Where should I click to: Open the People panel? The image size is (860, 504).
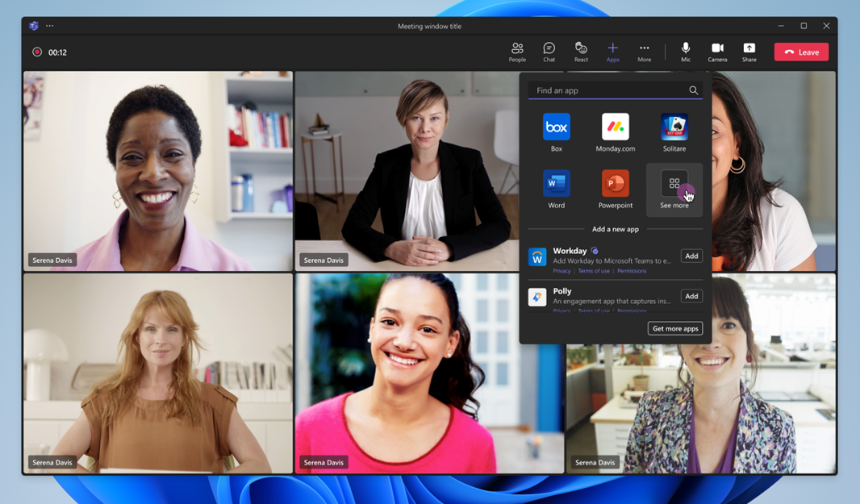(x=516, y=52)
